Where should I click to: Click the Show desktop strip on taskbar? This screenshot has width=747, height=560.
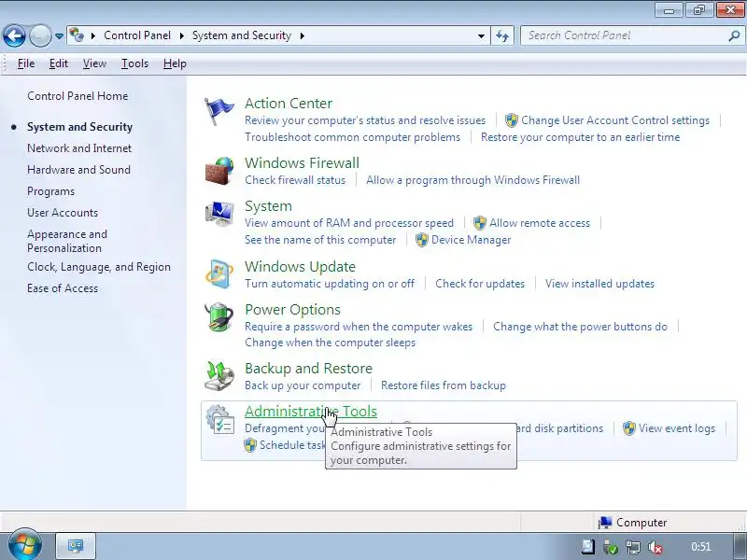point(740,547)
